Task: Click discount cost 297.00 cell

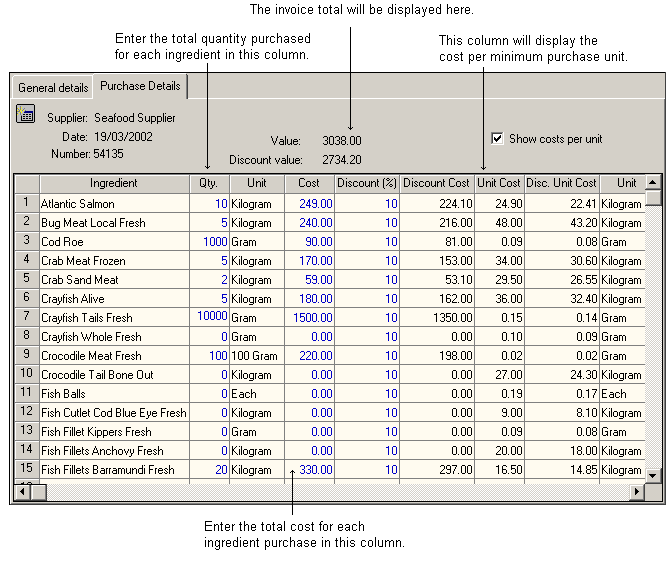Action: [x=437, y=470]
